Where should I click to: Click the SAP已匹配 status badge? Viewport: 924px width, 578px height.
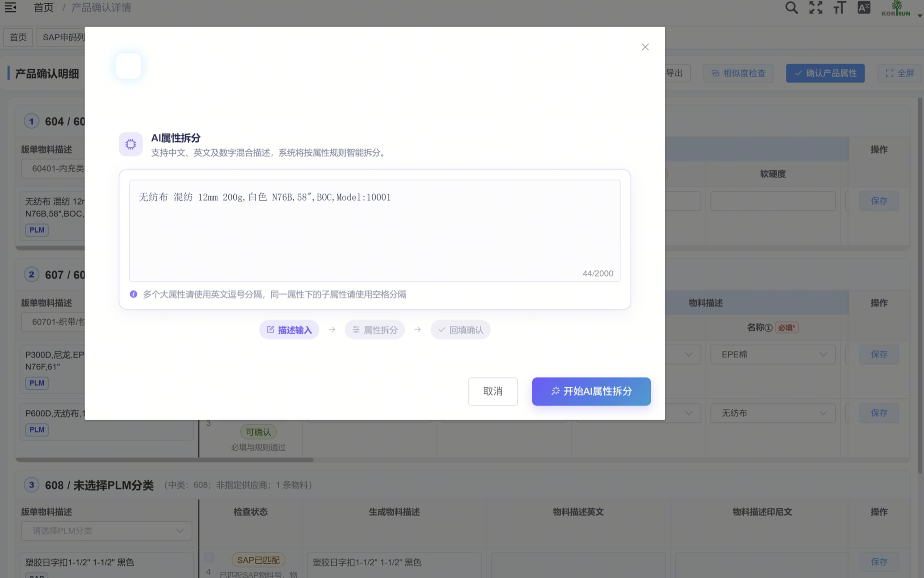[x=258, y=560]
